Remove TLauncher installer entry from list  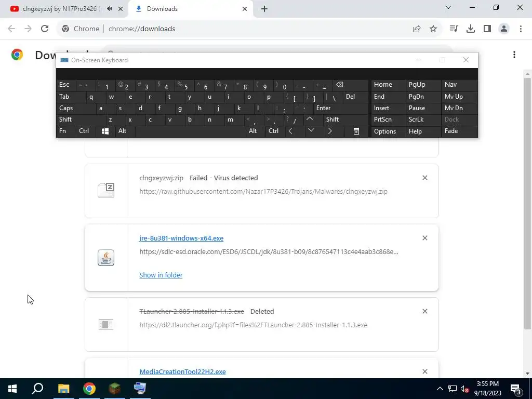click(425, 312)
